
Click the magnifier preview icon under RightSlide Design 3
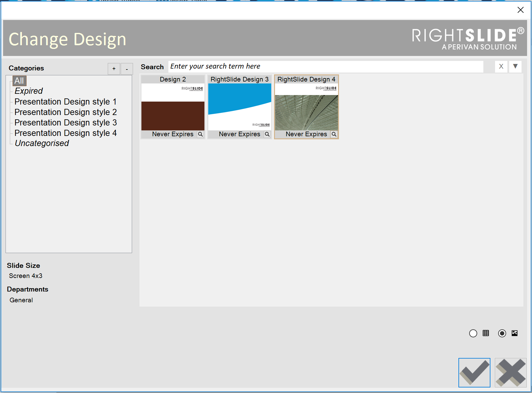[x=267, y=134]
